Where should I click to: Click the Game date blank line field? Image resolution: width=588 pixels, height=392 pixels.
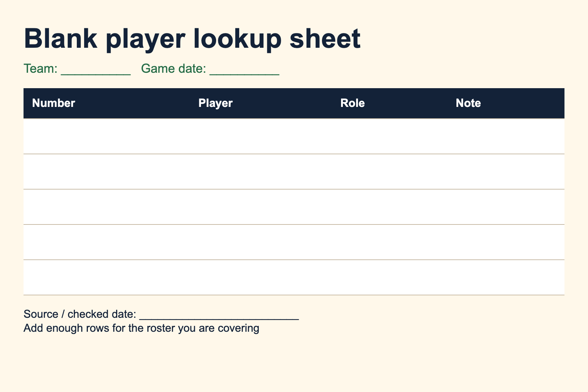(x=244, y=69)
